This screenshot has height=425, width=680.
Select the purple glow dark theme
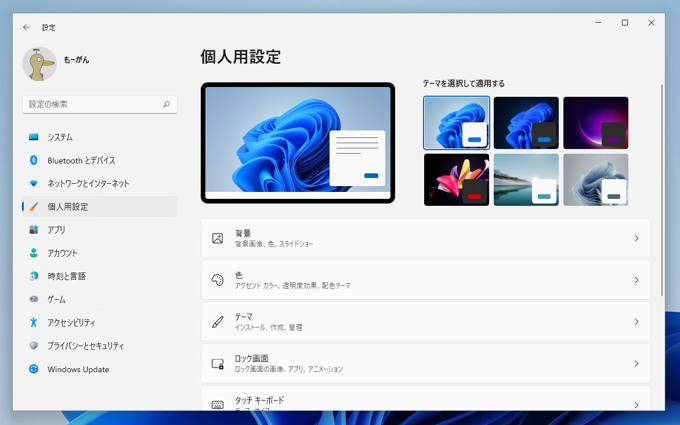[x=595, y=123]
